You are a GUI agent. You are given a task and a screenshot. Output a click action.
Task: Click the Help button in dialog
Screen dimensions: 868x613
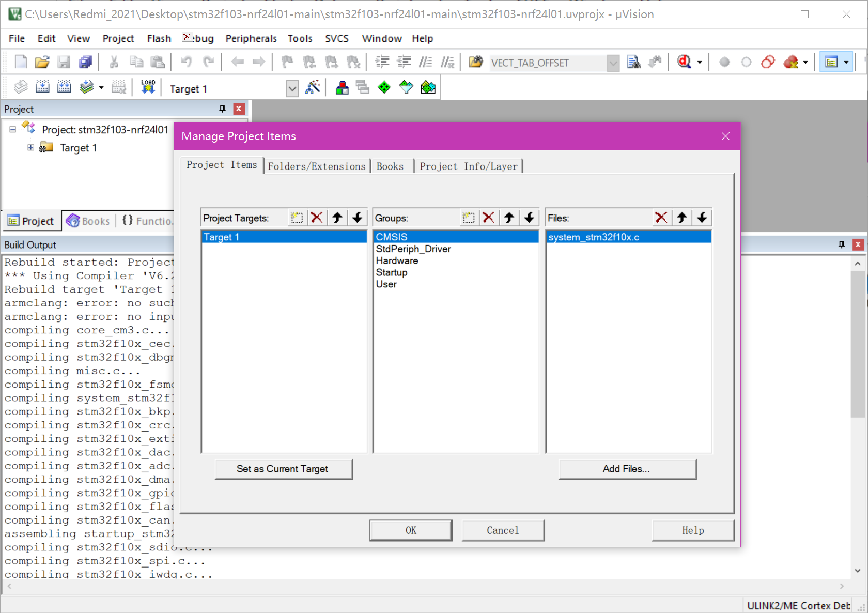pyautogui.click(x=693, y=530)
